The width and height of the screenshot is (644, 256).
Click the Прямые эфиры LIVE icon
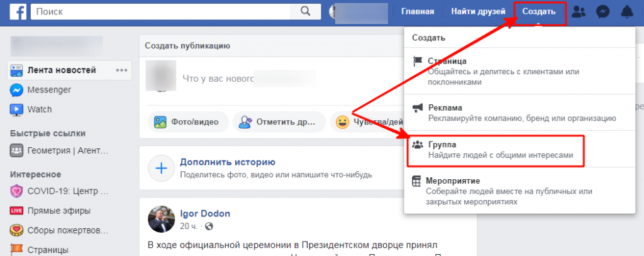[x=16, y=211]
